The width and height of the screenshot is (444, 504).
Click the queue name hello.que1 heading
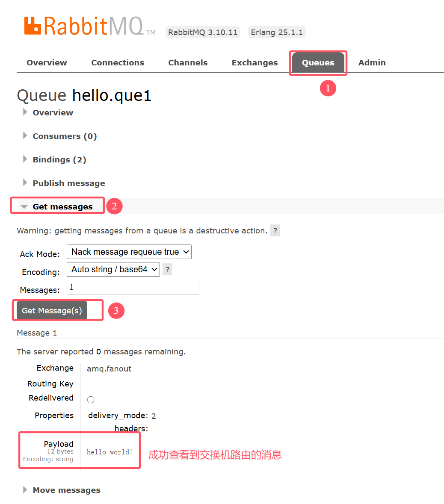tap(112, 95)
